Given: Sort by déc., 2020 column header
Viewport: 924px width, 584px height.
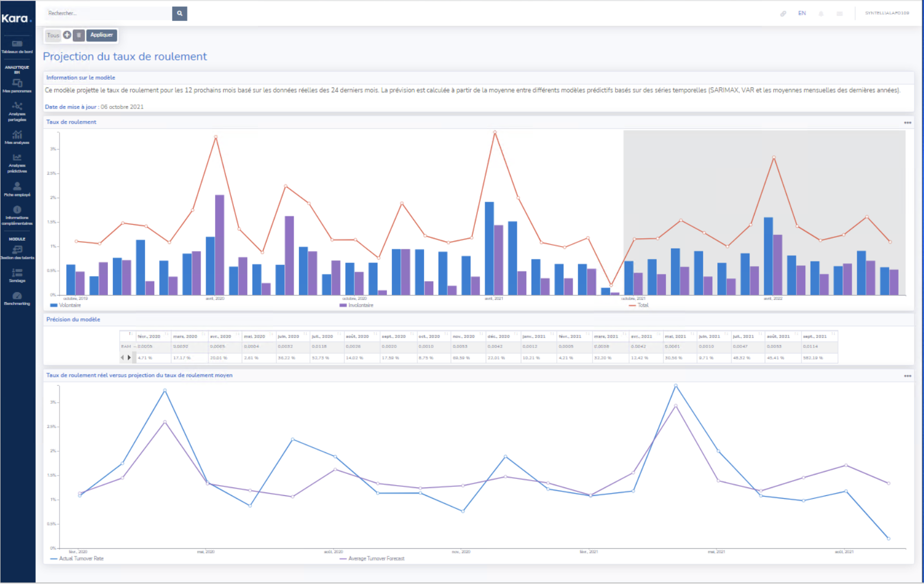Looking at the screenshot, I should point(503,336).
